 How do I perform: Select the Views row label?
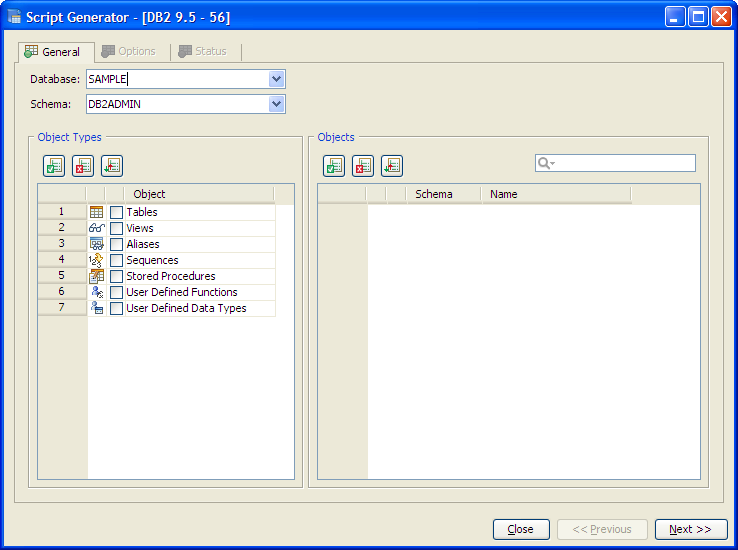[140, 228]
